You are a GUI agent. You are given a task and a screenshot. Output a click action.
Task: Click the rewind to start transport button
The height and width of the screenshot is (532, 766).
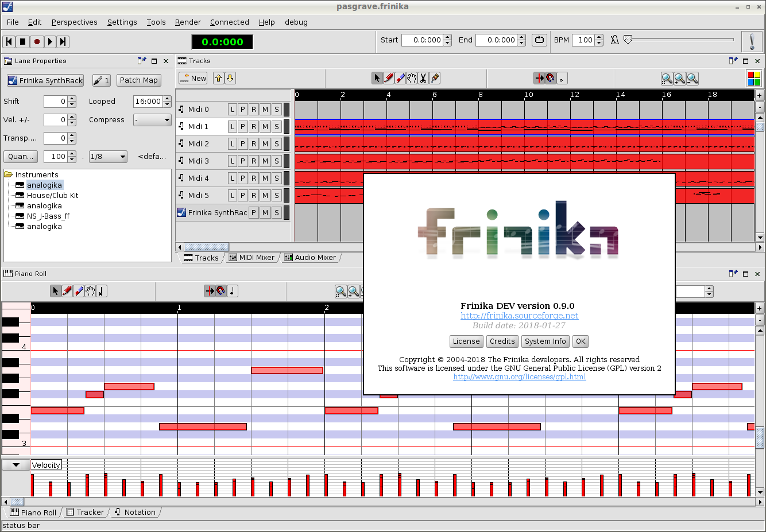coord(9,41)
